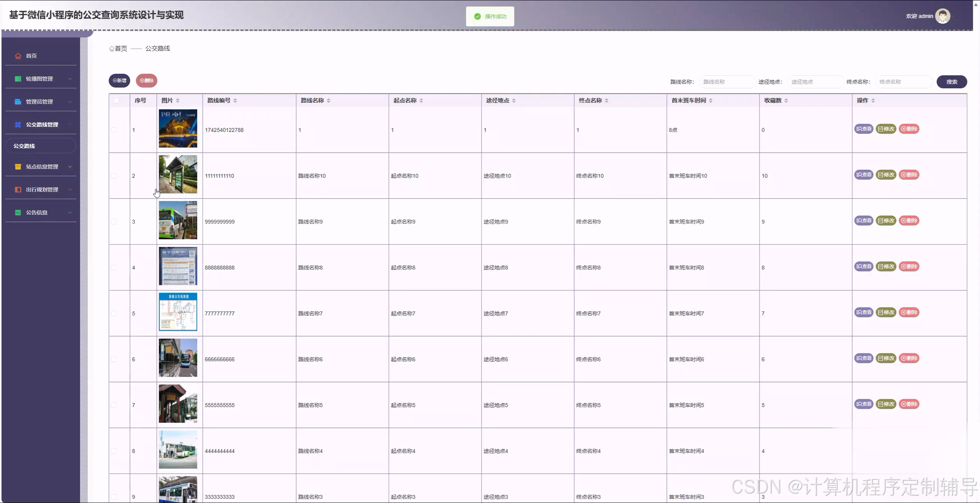This screenshot has height=503, width=980.
Task: Sort the table by the favorites count column
Action: click(x=786, y=101)
